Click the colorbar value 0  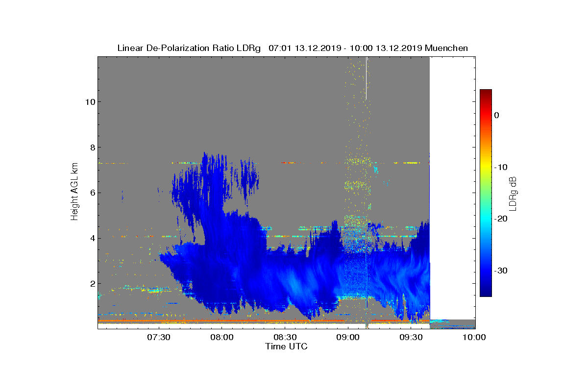pos(497,115)
